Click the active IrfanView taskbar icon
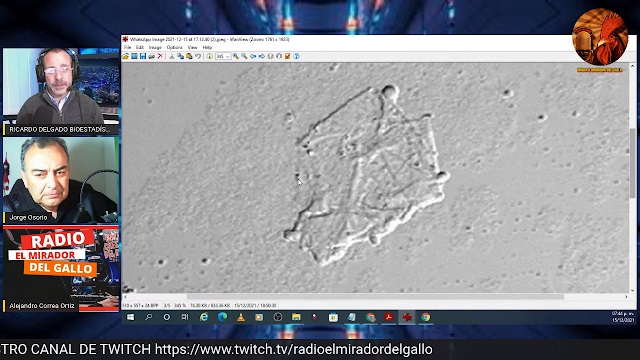The width and height of the screenshot is (640, 360). [x=407, y=317]
